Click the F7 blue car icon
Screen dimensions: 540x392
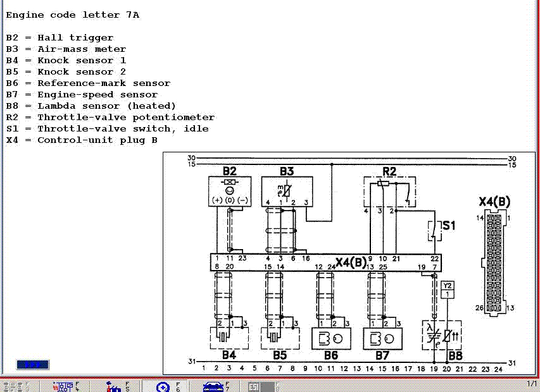212,386
